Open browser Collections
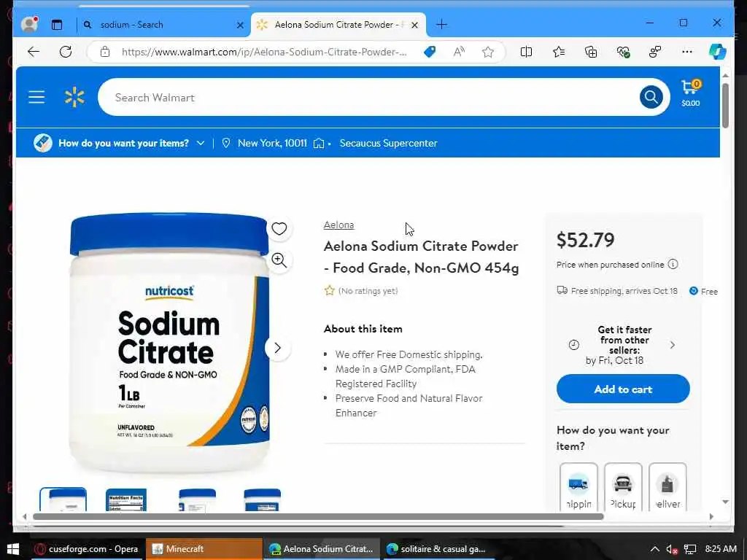The width and height of the screenshot is (747, 560). coord(591,52)
